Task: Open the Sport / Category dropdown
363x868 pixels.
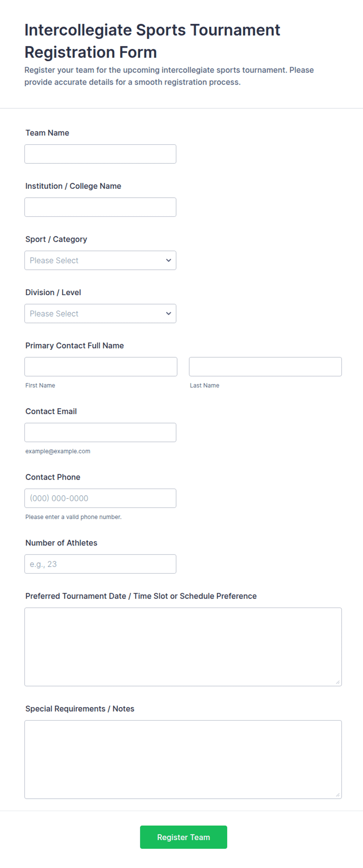Action: 100,260
